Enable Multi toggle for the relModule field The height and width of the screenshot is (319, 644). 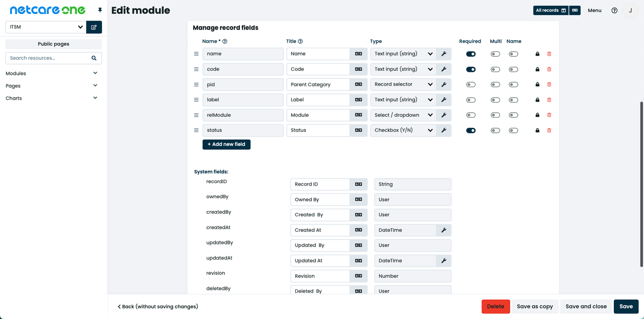tap(495, 115)
